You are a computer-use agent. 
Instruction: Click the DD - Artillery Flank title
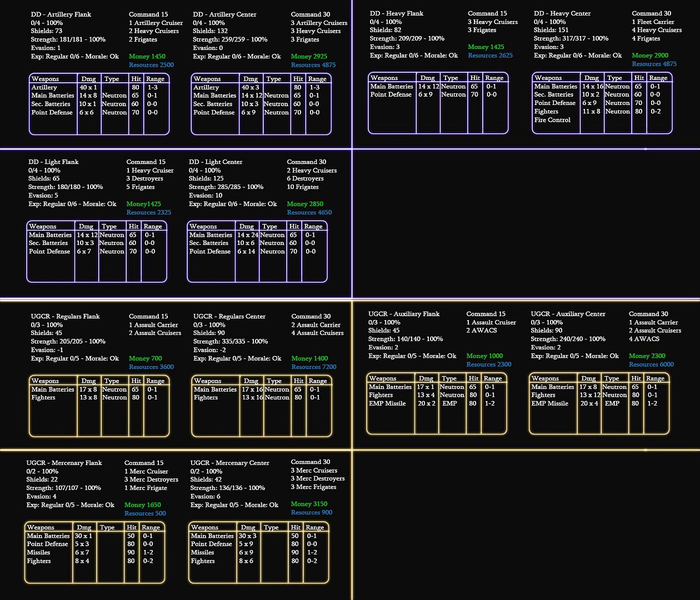coord(61,14)
